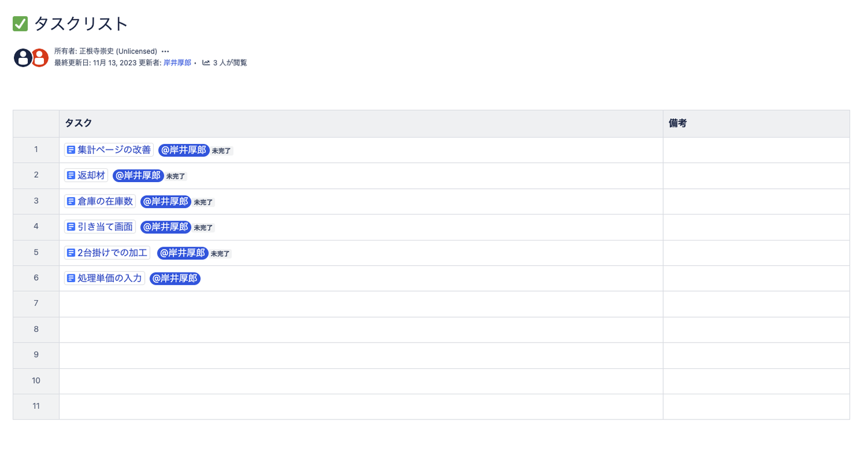Open the 倉庫の在庫数 page link
This screenshot has height=466, width=868.
click(105, 201)
